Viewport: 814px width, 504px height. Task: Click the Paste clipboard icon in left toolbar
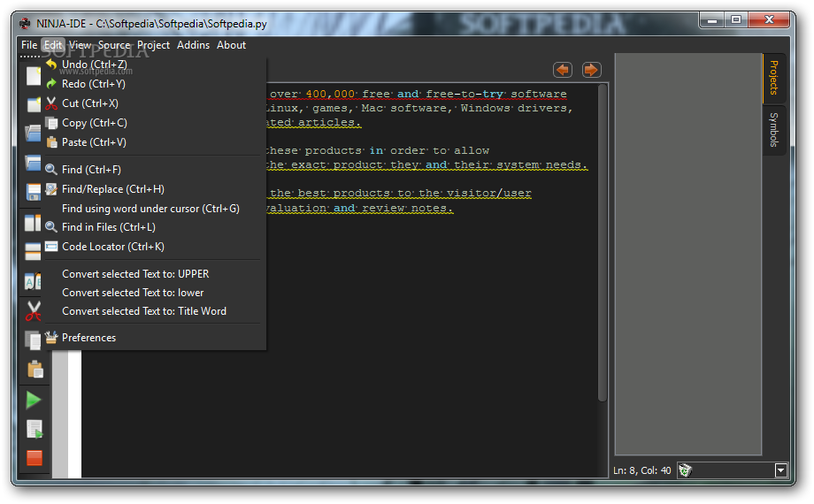coord(35,369)
